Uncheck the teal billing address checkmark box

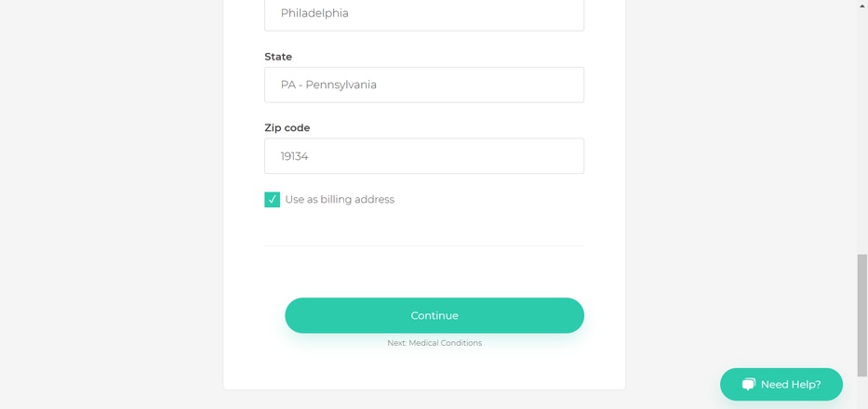click(272, 200)
